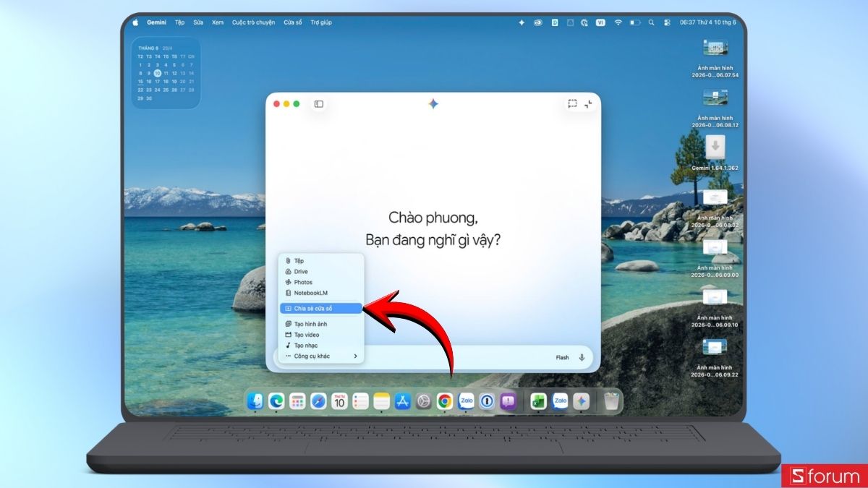The height and width of the screenshot is (488, 868).
Task: Open the first Zalo icon, left of 1Password
Action: (466, 401)
